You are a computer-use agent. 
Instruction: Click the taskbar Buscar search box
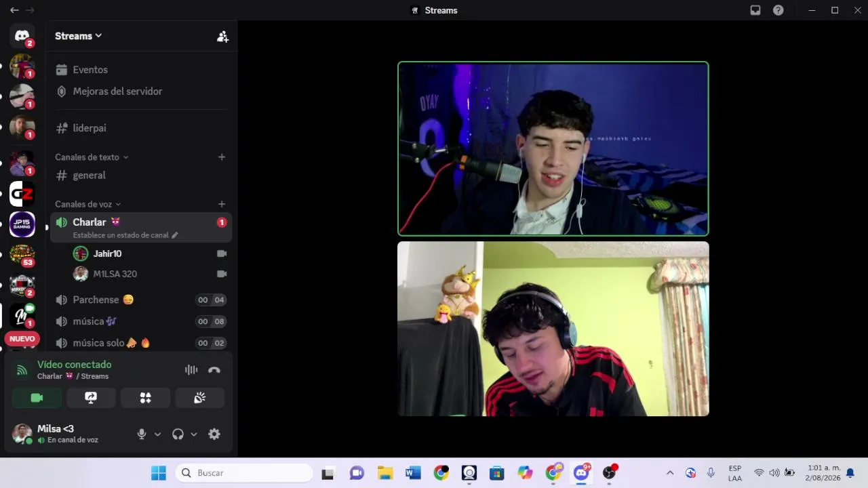[x=244, y=473]
